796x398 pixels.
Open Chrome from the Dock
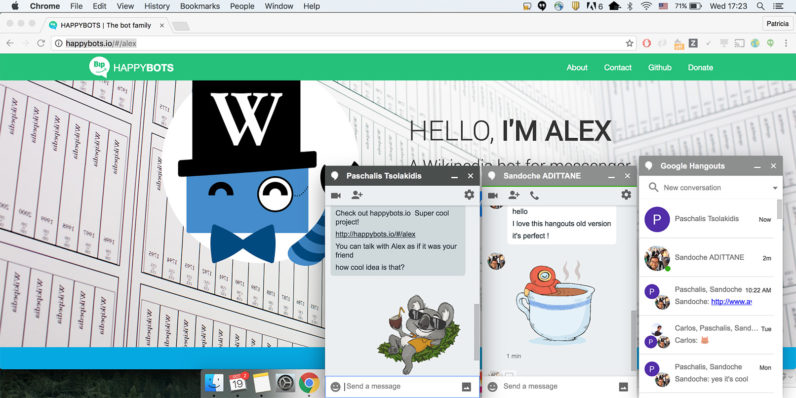point(309,383)
